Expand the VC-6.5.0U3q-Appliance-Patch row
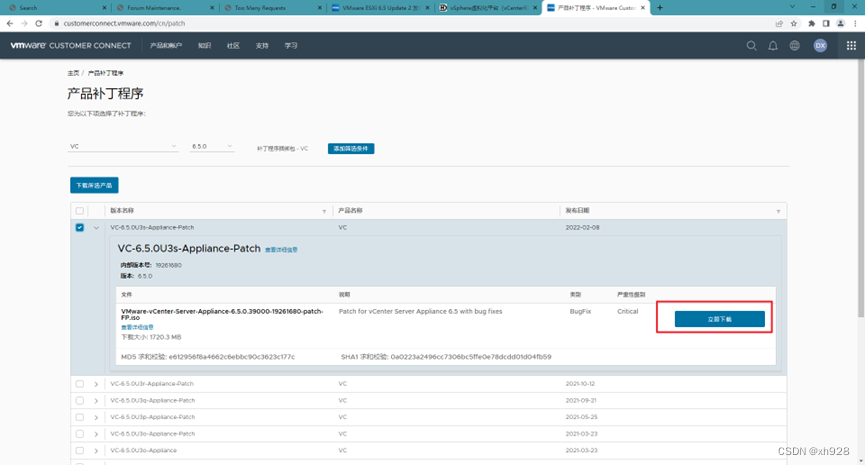This screenshot has width=865, height=465. tap(96, 400)
